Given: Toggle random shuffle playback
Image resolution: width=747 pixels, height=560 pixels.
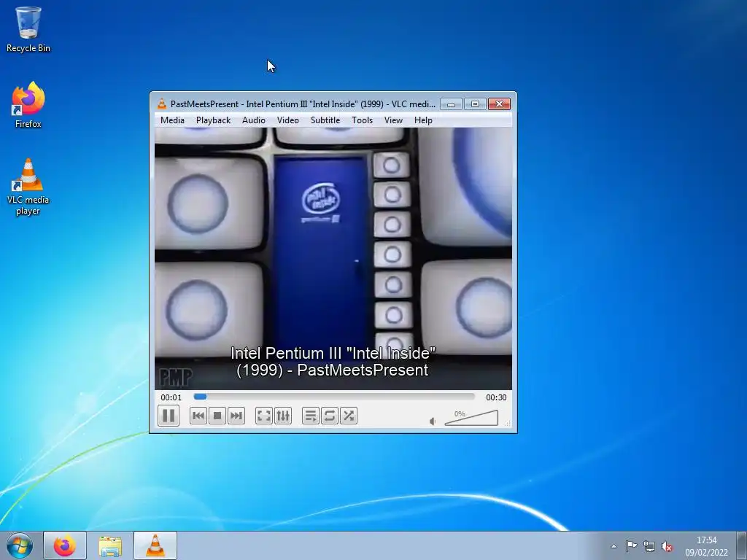Looking at the screenshot, I should coord(349,416).
